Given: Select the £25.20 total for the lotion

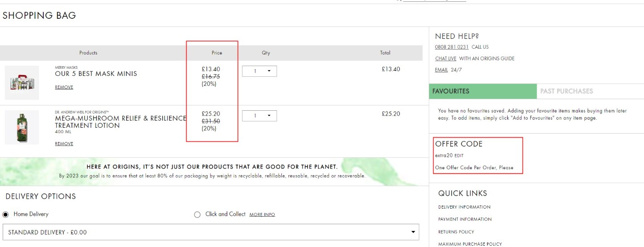Looking at the screenshot, I should click(391, 114).
